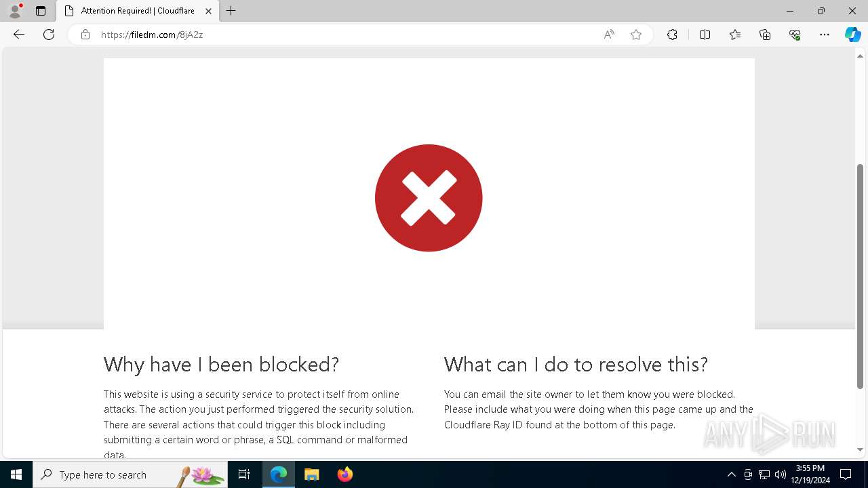Click the red blocked error icon
Viewport: 868px width, 488px height.
(429, 198)
